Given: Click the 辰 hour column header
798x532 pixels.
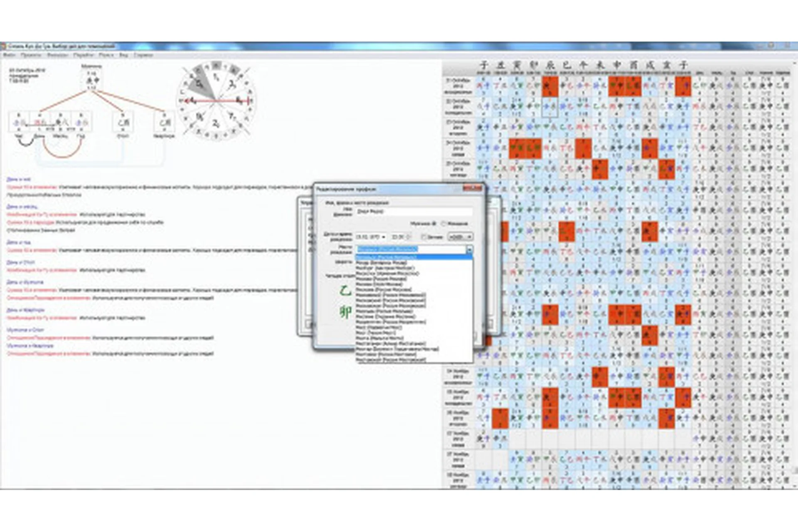Looking at the screenshot, I should pos(550,65).
